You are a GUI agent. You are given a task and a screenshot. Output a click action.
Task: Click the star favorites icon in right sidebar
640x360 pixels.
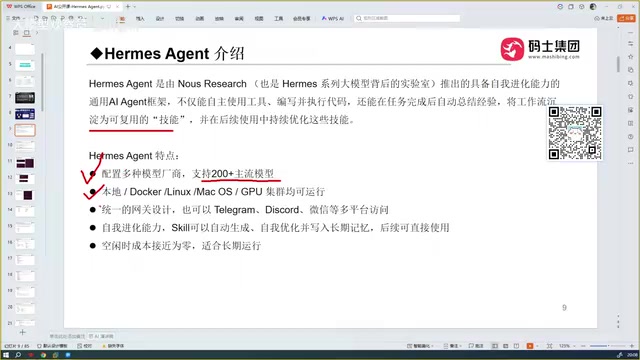pyautogui.click(x=631, y=56)
